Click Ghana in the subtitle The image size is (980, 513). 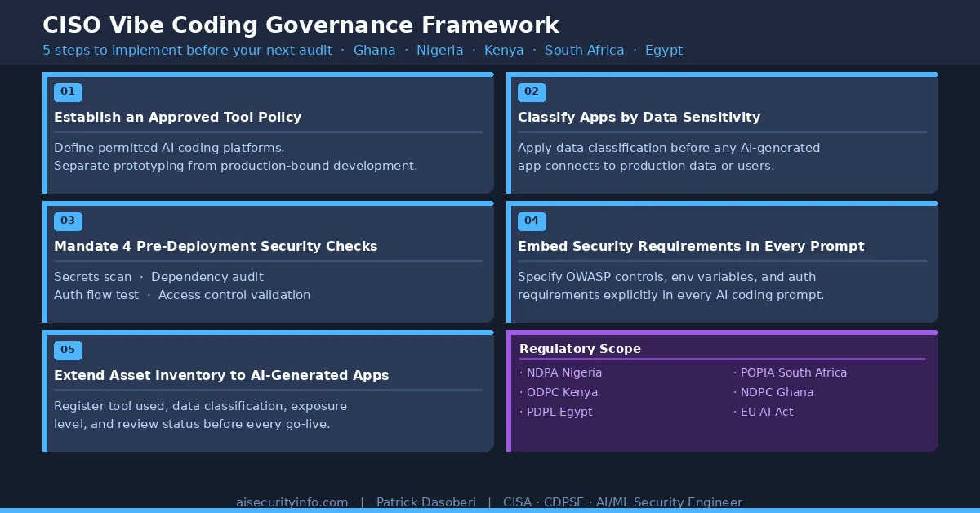click(x=375, y=51)
